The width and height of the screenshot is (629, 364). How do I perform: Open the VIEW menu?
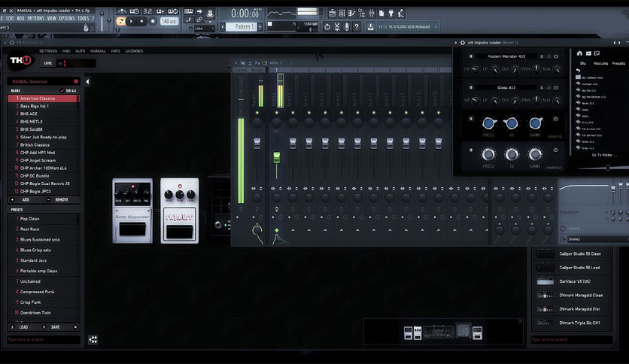[x=52, y=19]
